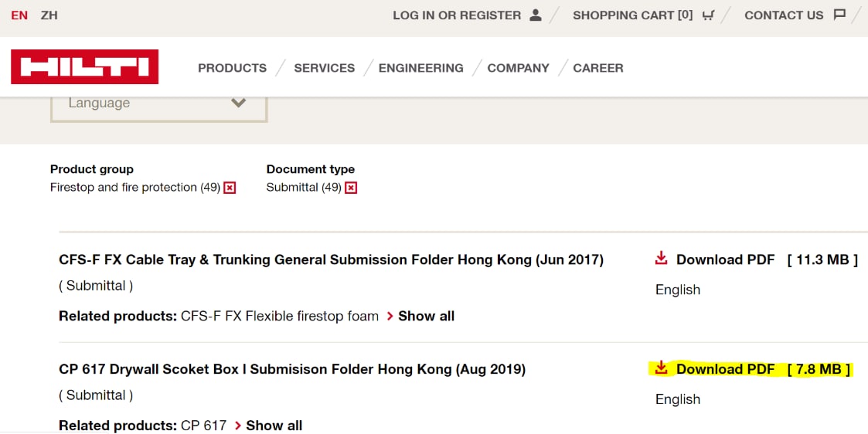Open CP 617 Drywall Socket Box title

click(x=292, y=369)
